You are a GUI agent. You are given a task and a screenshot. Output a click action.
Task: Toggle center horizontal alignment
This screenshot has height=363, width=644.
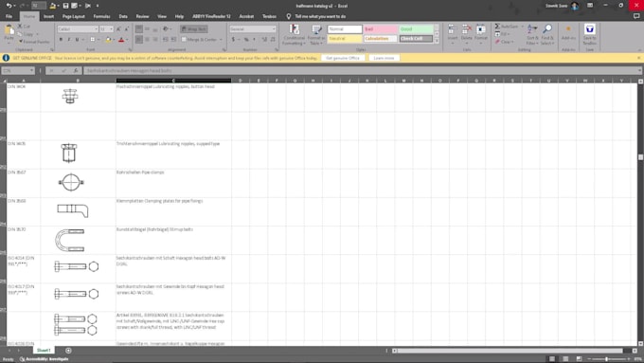[147, 40]
